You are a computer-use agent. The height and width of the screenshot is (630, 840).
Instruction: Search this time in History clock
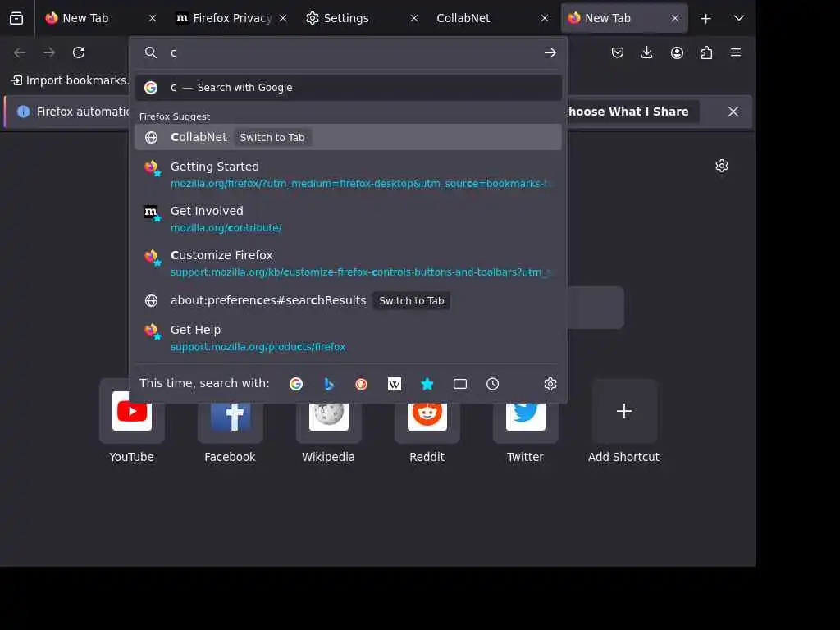coord(493,384)
